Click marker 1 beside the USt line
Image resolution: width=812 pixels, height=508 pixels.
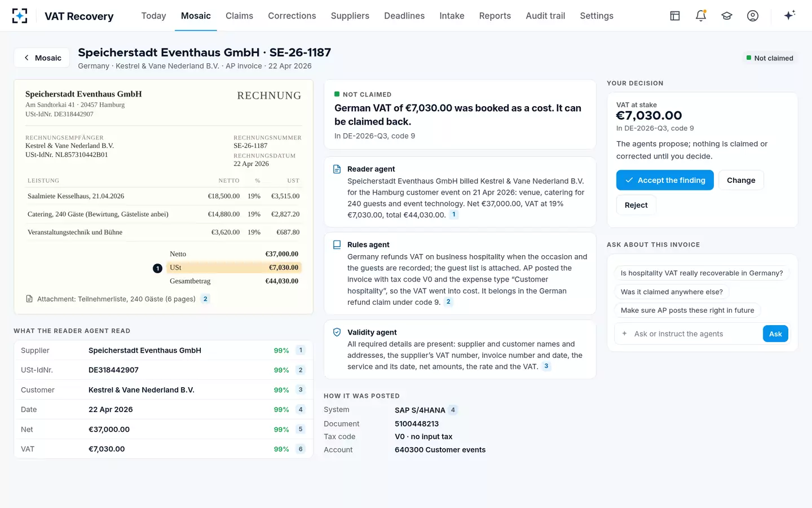[x=157, y=268]
